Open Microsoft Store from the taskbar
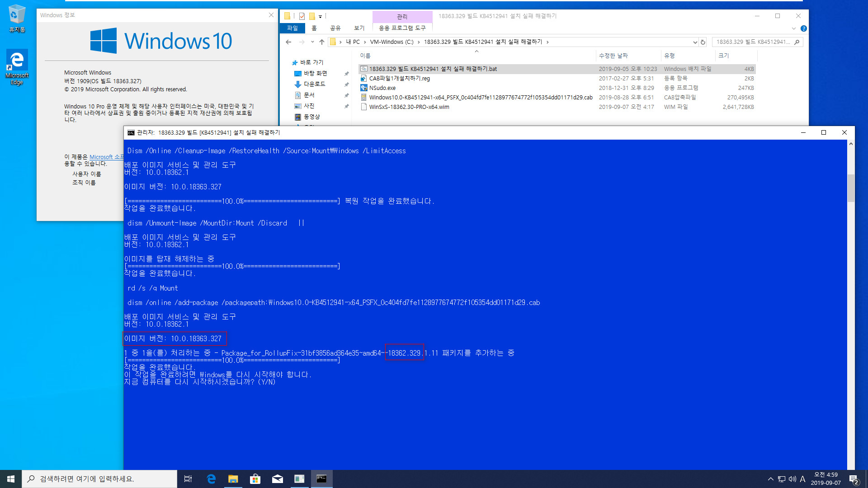Screen dimensions: 868x488 tap(255, 479)
